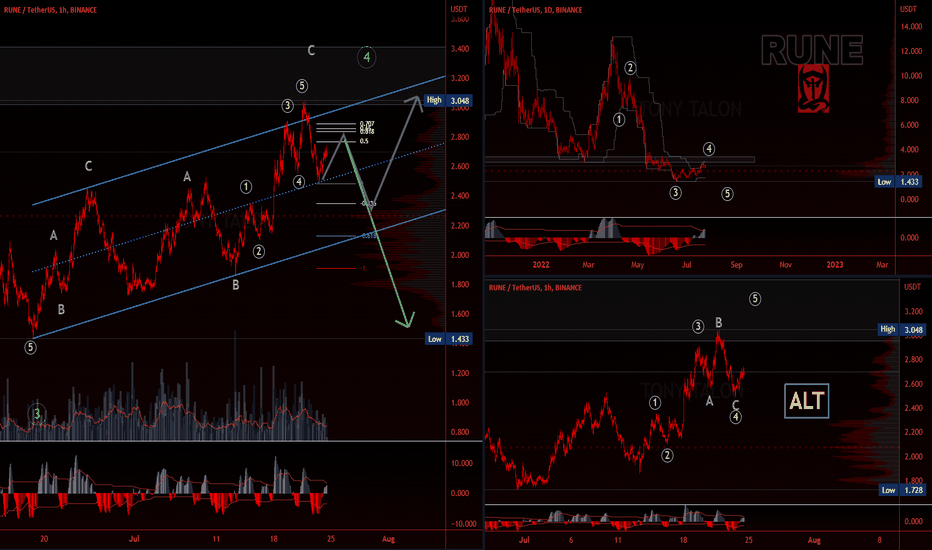Select circled 4 on ALT chart
This screenshot has width=932, height=550.
pos(736,417)
